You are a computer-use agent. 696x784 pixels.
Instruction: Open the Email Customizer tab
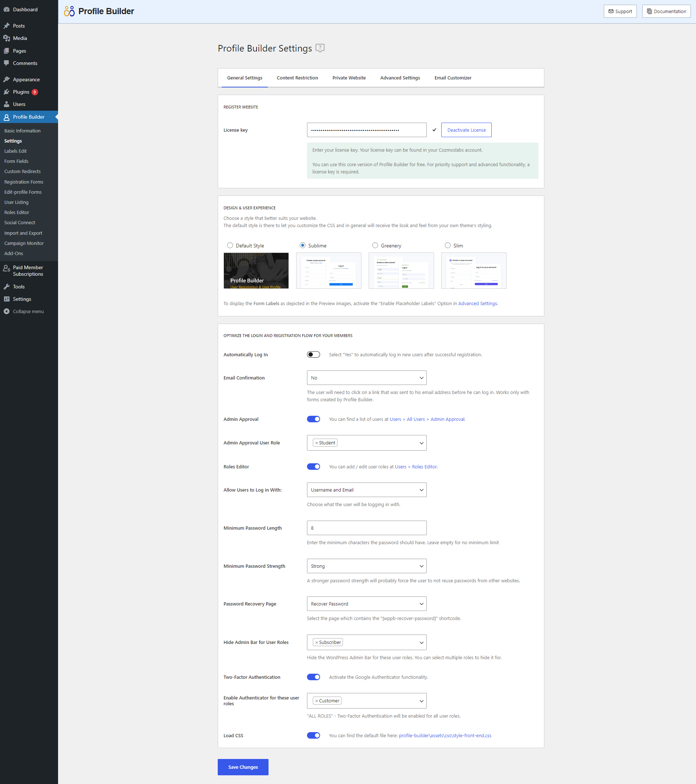tap(453, 78)
